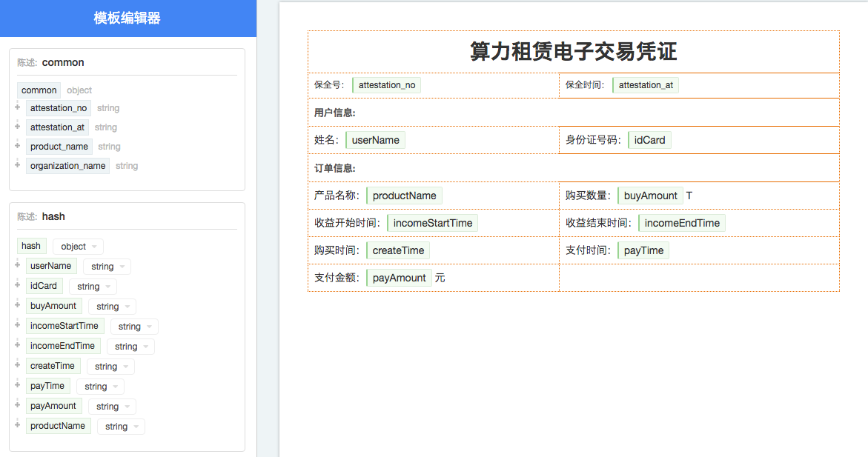The height and width of the screenshot is (457, 868).
Task: Select attestation_no tag in common panel
Action: click(58, 108)
